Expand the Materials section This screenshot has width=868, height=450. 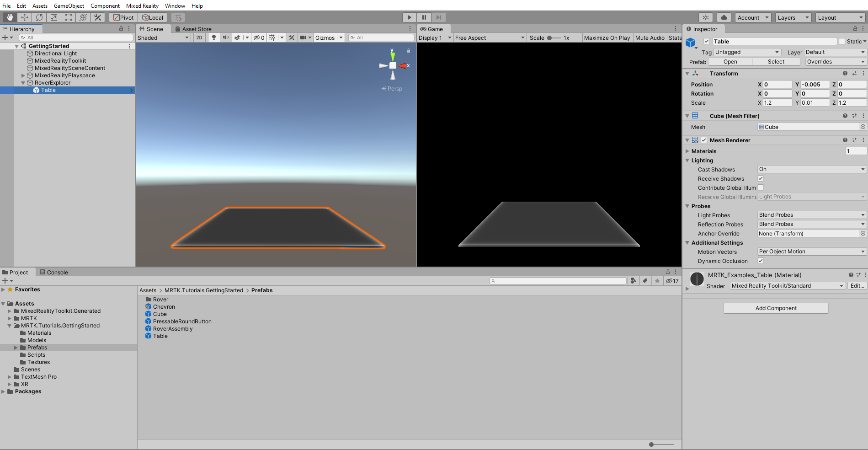coord(687,151)
